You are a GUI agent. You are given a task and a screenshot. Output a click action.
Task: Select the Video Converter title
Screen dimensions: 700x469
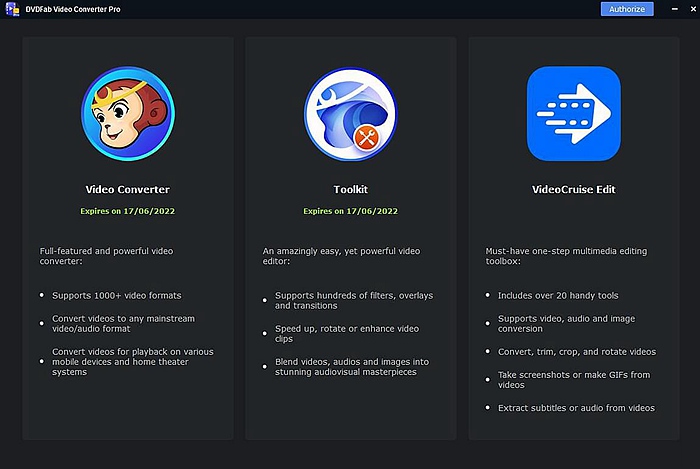pyautogui.click(x=128, y=189)
